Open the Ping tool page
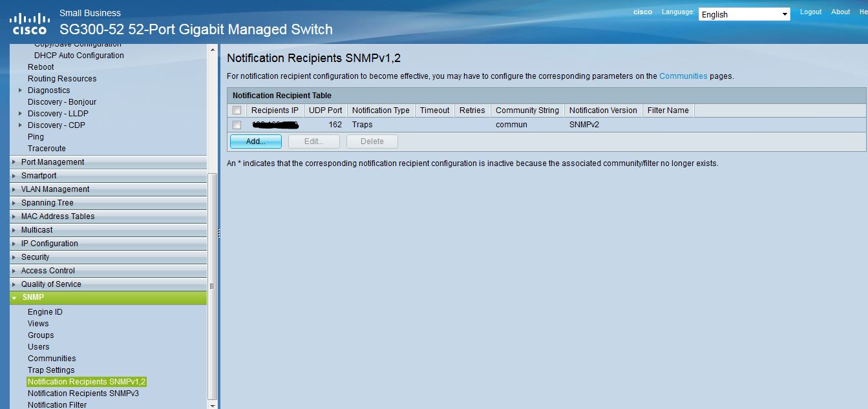868x409 pixels. [x=36, y=137]
